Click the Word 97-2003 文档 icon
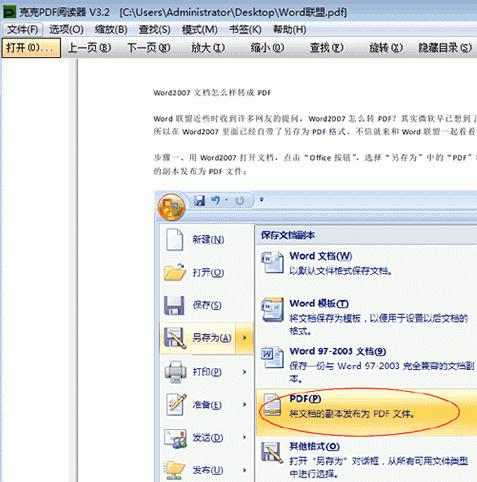Image resolution: width=477 pixels, height=482 pixels. pyautogui.click(x=272, y=358)
